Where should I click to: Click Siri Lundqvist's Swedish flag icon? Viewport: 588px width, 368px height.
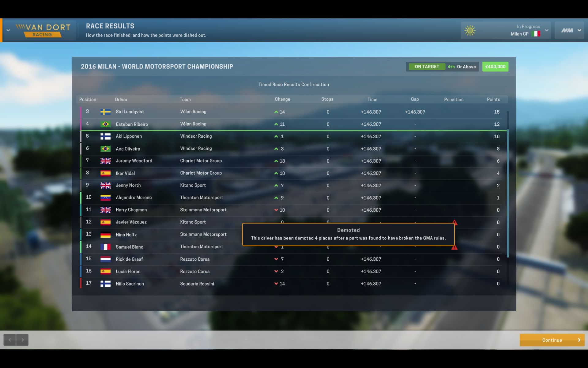[105, 112]
